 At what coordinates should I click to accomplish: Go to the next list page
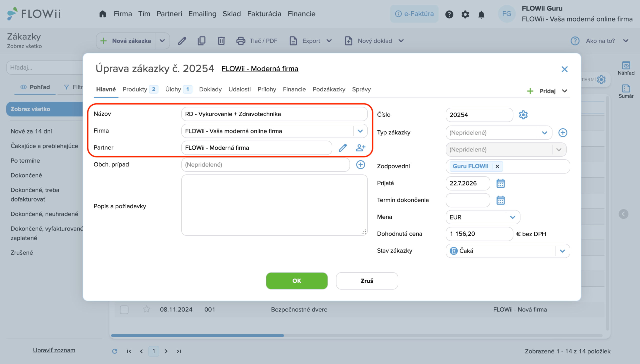click(x=166, y=351)
